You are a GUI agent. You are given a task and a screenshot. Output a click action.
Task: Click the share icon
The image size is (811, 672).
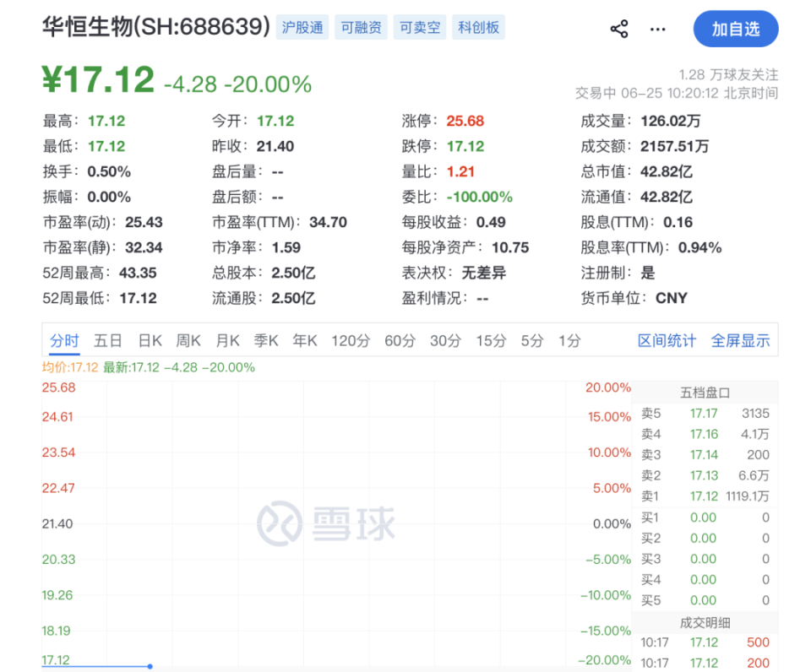[x=619, y=29]
